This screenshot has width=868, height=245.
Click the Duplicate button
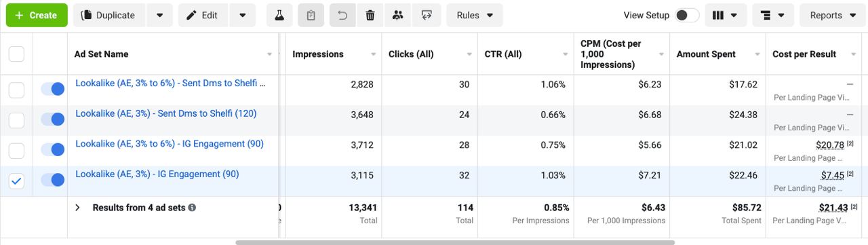pos(109,15)
